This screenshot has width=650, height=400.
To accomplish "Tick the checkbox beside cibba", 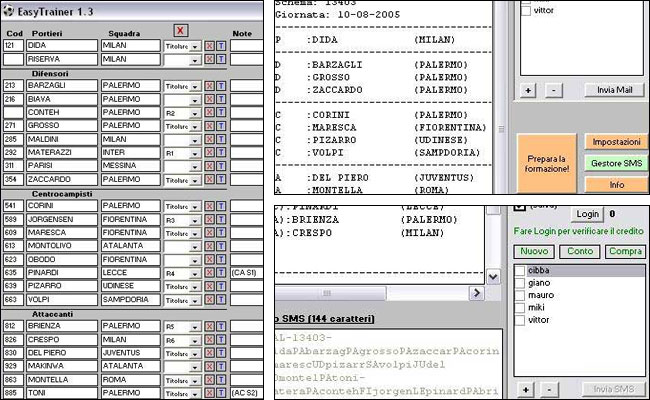I will click(x=519, y=270).
